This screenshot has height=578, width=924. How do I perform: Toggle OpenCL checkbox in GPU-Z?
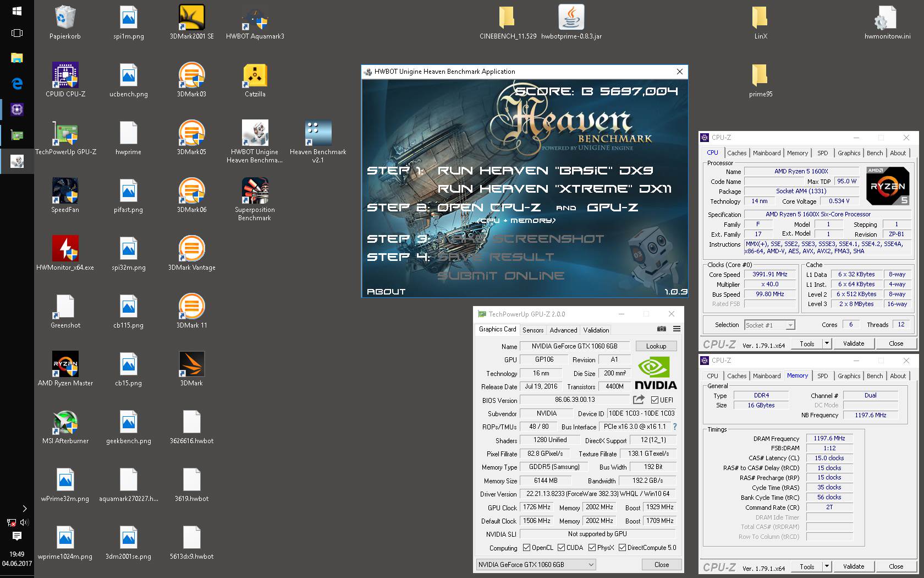[x=526, y=548]
